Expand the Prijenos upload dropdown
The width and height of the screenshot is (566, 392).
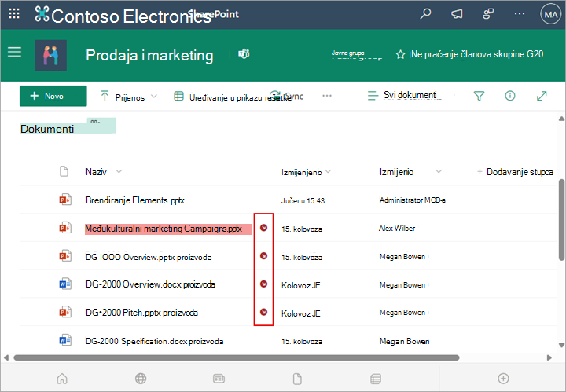click(x=154, y=97)
